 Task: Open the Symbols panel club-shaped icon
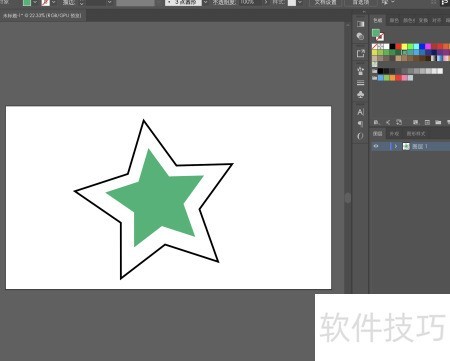pos(360,95)
